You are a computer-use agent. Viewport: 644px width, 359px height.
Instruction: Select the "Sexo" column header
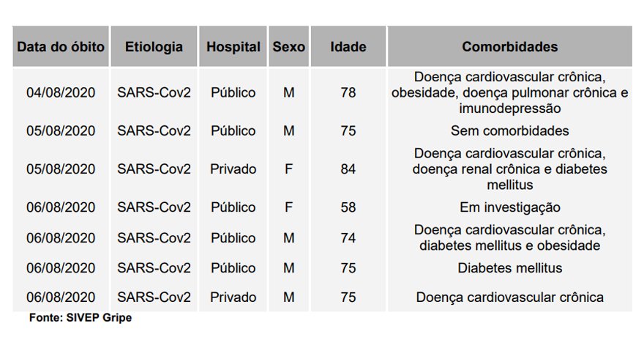[x=289, y=47]
